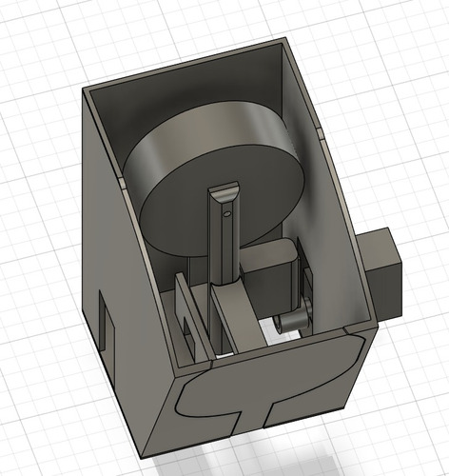Screen dimensions: 449x476
Task: Click the small circular hole on the shaft
Action: tap(226, 214)
